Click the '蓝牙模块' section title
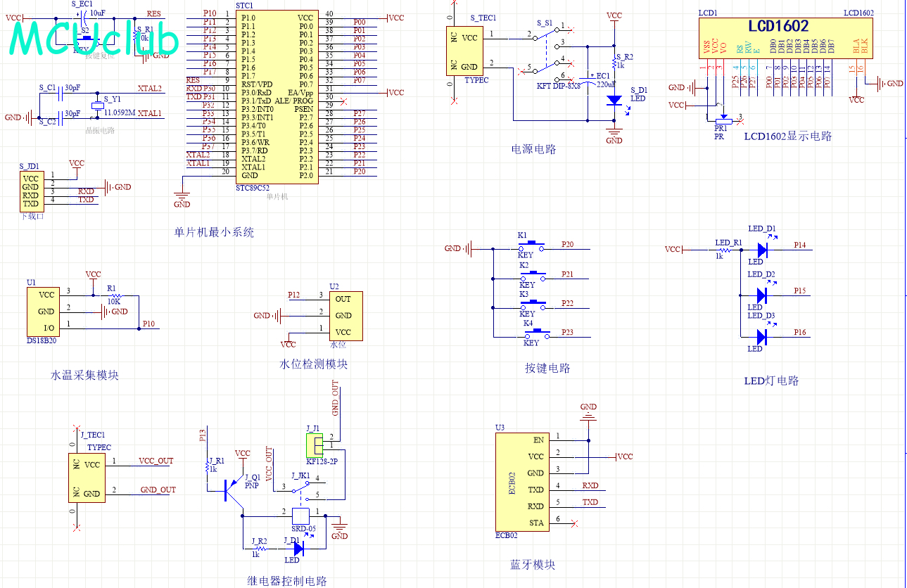The width and height of the screenshot is (907, 588). [x=533, y=565]
